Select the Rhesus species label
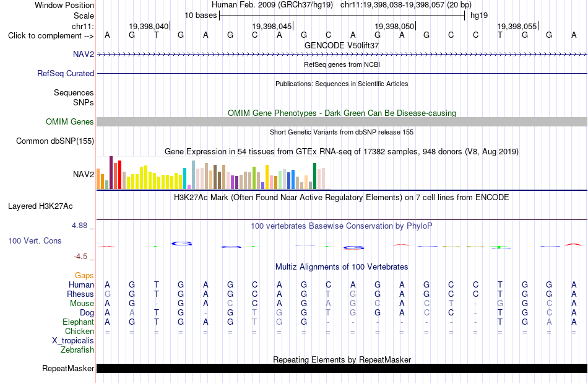Screen dimensions: 588x383 tap(80, 294)
